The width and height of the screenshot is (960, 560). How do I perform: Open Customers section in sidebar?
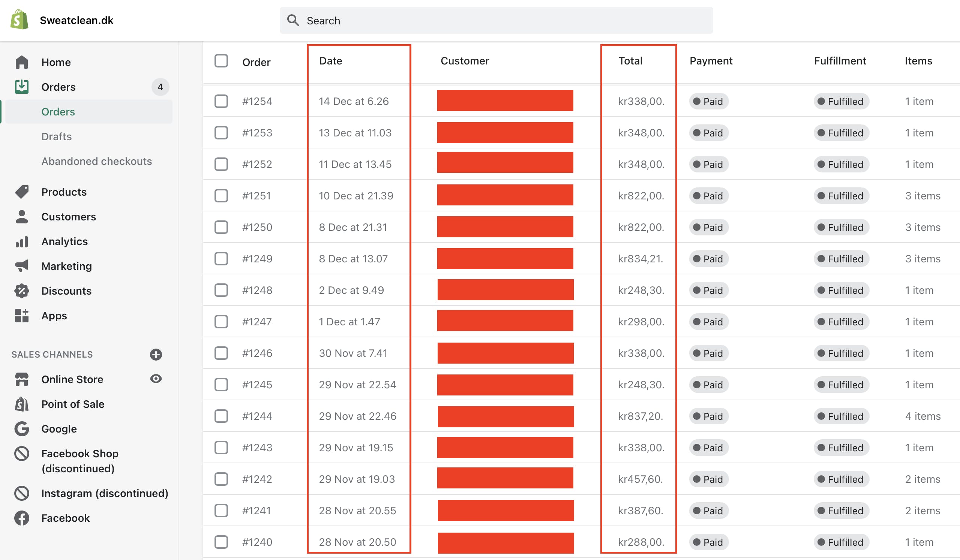(69, 217)
